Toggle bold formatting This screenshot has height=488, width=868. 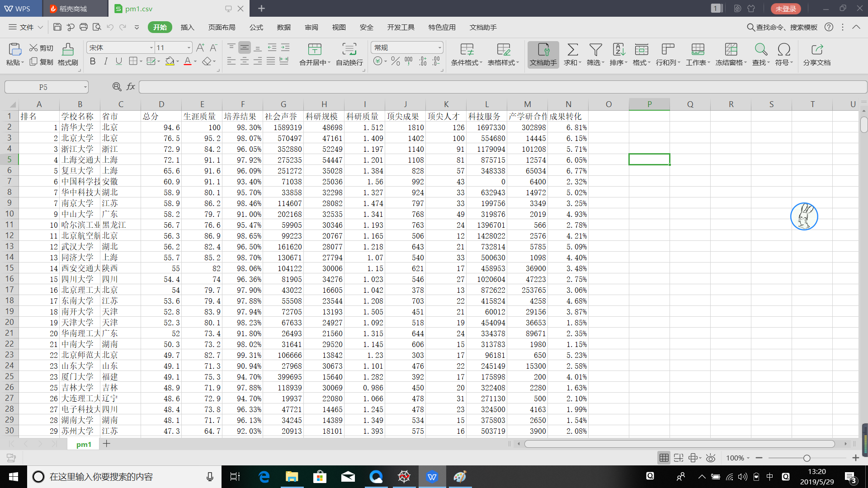coord(93,61)
